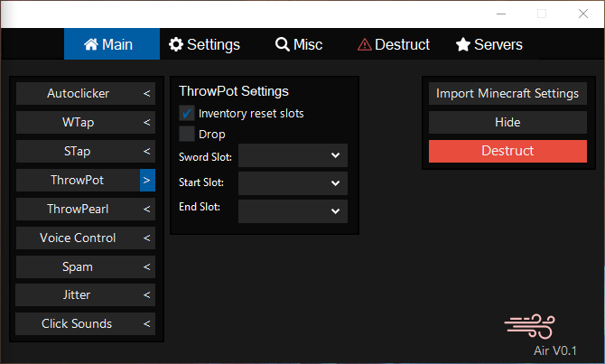Click Import Minecraft Settings button
This screenshot has height=364, width=605.
click(x=507, y=93)
